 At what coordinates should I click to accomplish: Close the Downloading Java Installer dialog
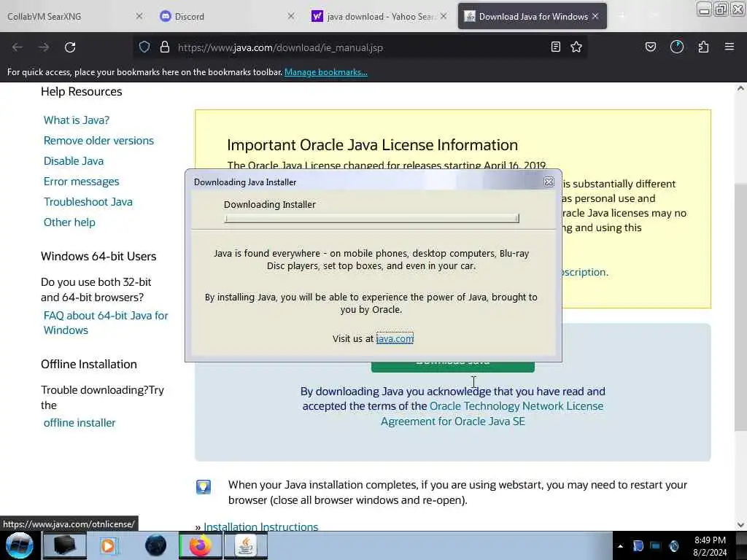coord(549,182)
